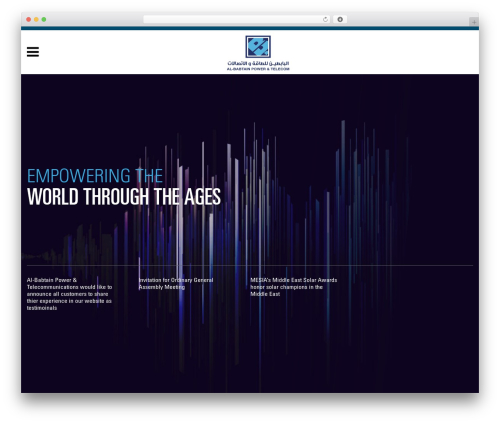Click the 'EMPOWERING THE' headline text
Viewport: 500px width, 423px height.
95,176
